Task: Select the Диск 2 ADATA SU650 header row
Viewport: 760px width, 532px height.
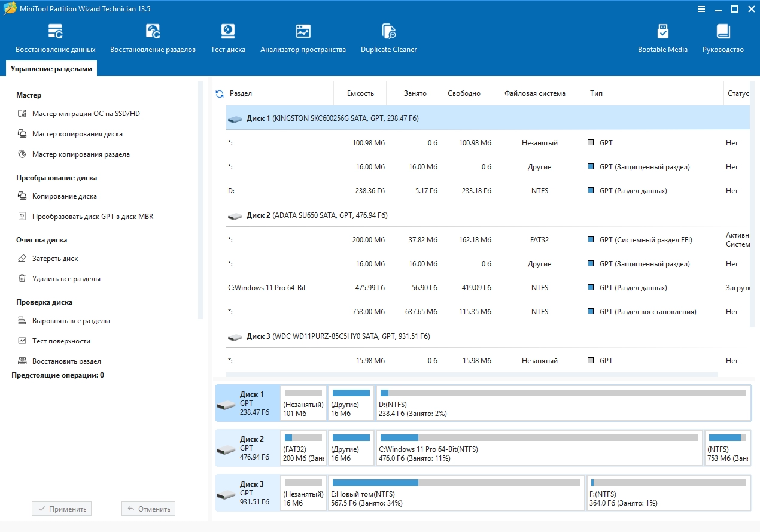Action: pos(317,215)
